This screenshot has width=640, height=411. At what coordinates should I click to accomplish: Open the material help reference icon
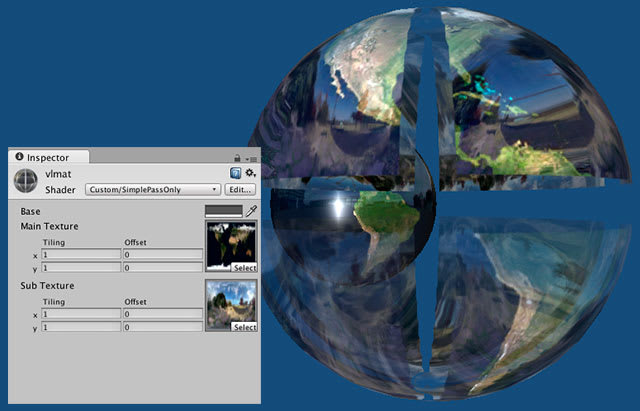(236, 173)
